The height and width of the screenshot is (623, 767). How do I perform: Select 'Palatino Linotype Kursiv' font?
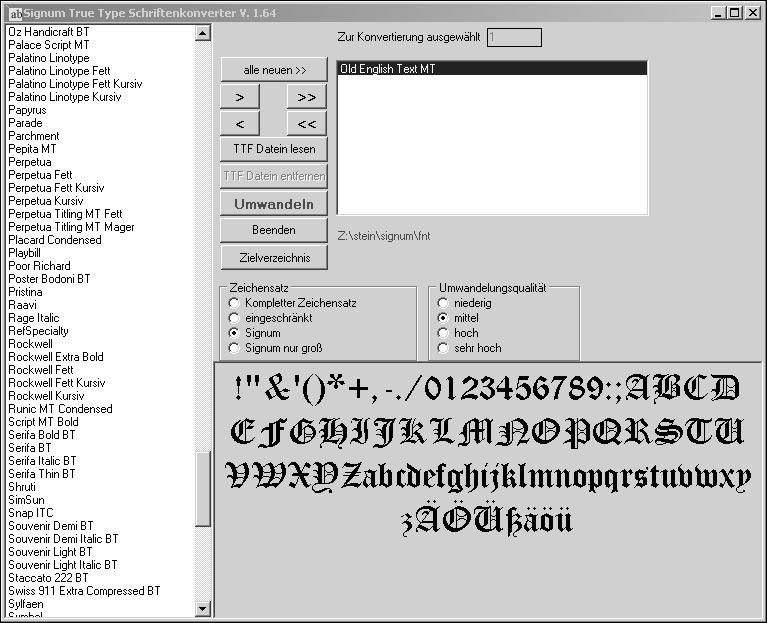click(65, 97)
